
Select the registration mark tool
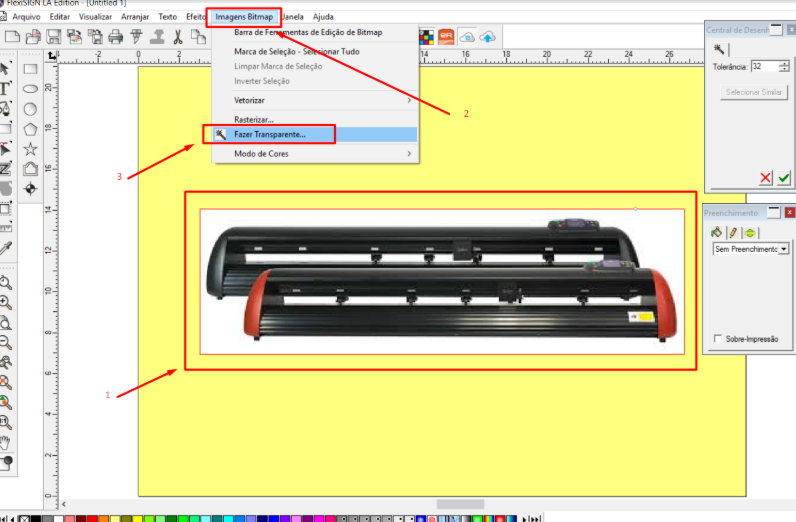[30, 189]
